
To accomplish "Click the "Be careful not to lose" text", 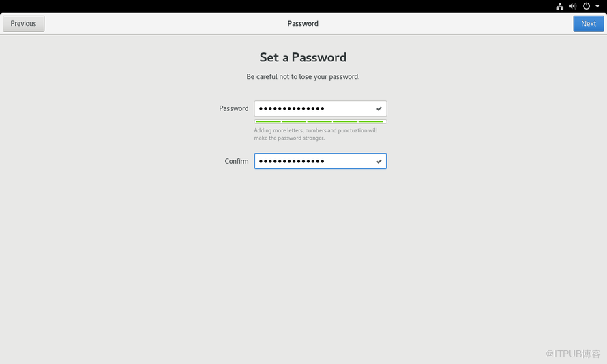I will tap(303, 77).
